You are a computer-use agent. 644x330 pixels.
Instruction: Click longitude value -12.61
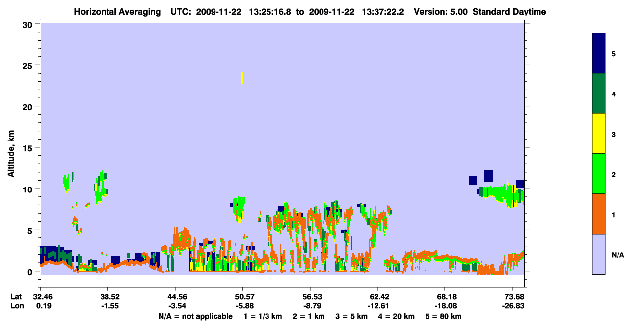pyautogui.click(x=377, y=306)
